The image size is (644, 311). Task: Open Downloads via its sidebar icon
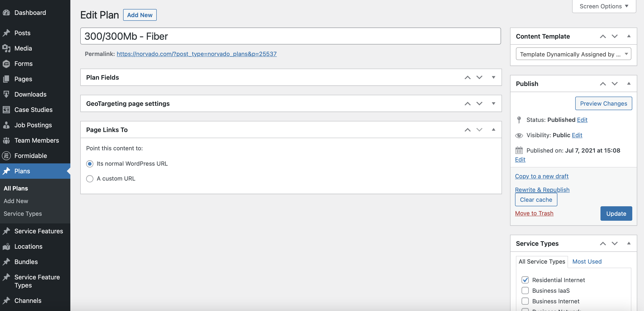coord(7,94)
